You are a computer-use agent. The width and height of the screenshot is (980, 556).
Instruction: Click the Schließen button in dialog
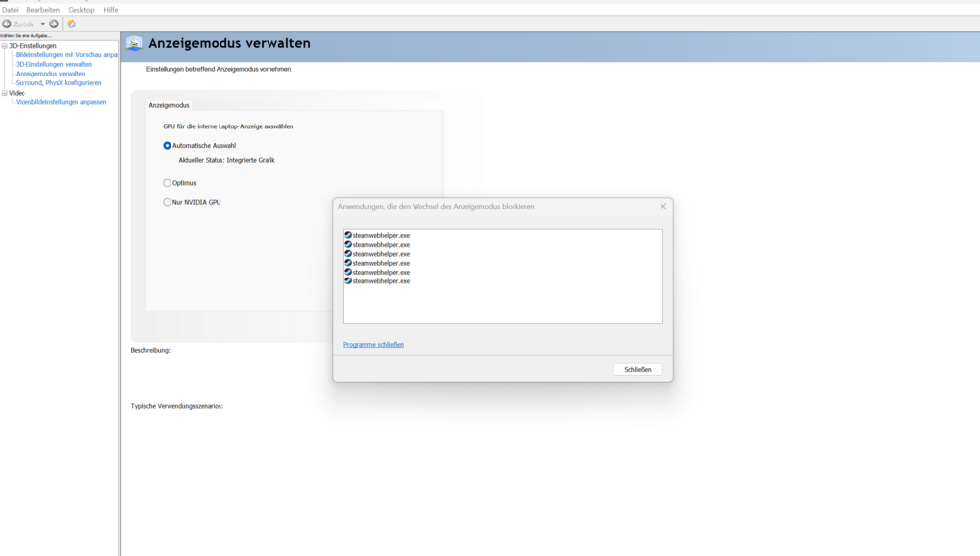[638, 369]
